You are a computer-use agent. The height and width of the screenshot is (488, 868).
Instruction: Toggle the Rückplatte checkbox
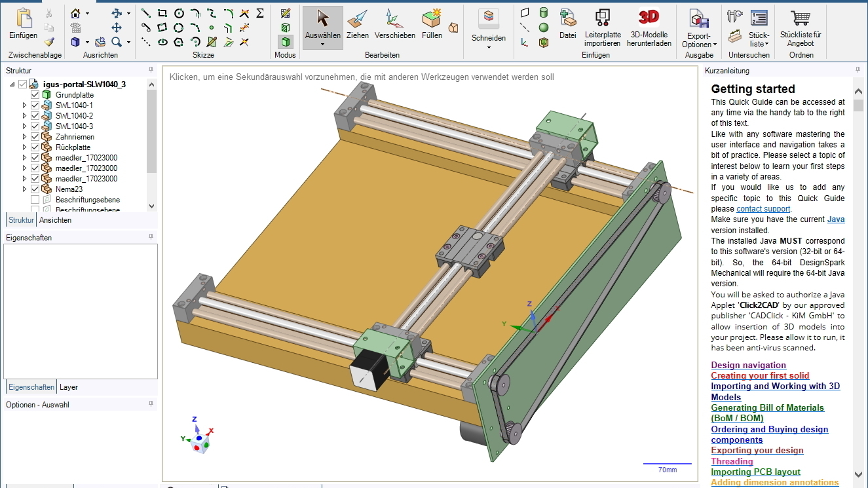[x=35, y=147]
